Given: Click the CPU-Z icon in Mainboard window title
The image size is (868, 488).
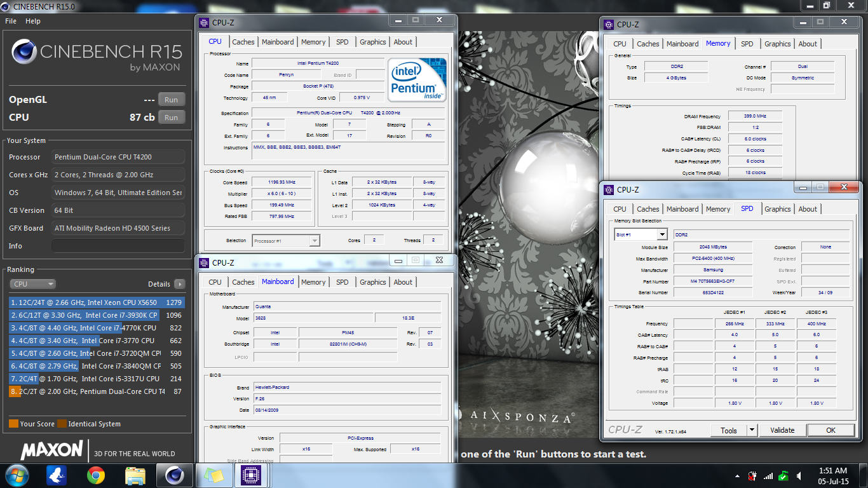Looking at the screenshot, I should tap(204, 262).
